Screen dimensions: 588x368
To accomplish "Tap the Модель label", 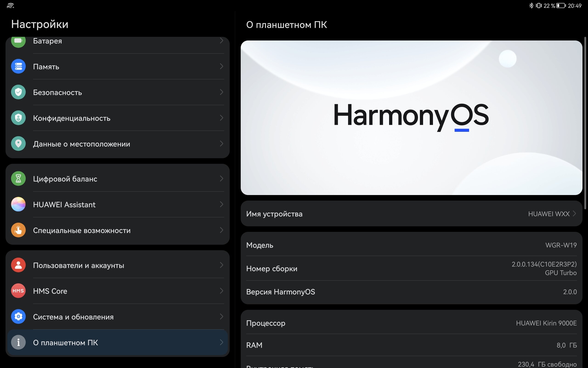I will tap(260, 245).
